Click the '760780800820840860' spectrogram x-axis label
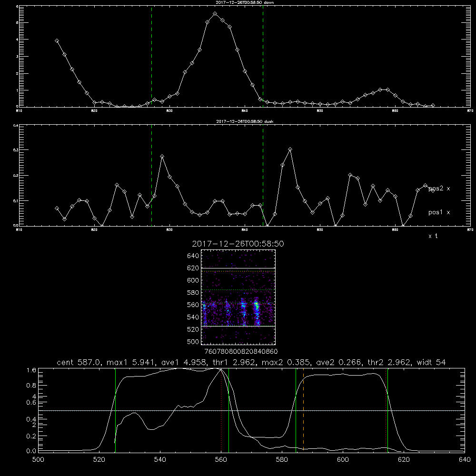This screenshot has width=476, height=476. tap(241, 351)
